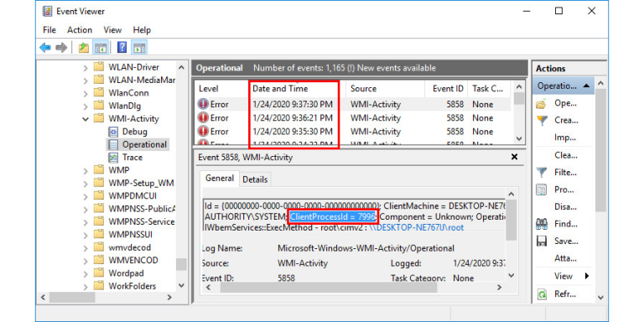Click the Event Viewer title bar icon
Image resolution: width=644 pixels, height=322 pixels.
[48, 11]
